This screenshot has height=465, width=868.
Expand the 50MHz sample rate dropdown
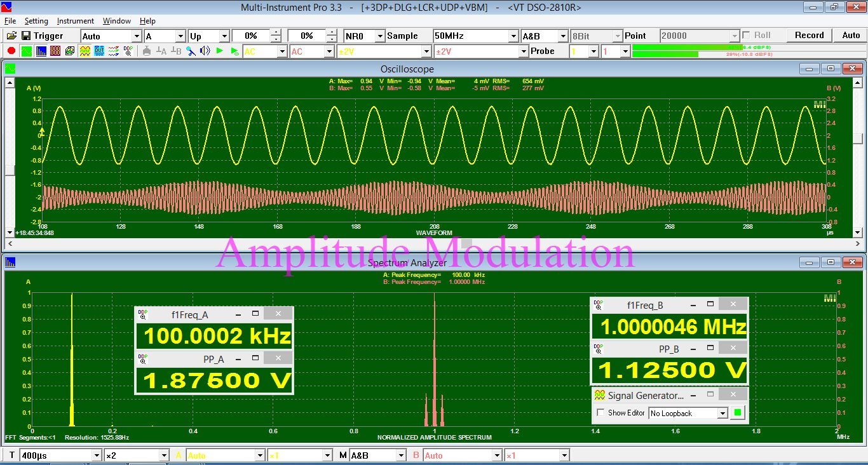513,36
